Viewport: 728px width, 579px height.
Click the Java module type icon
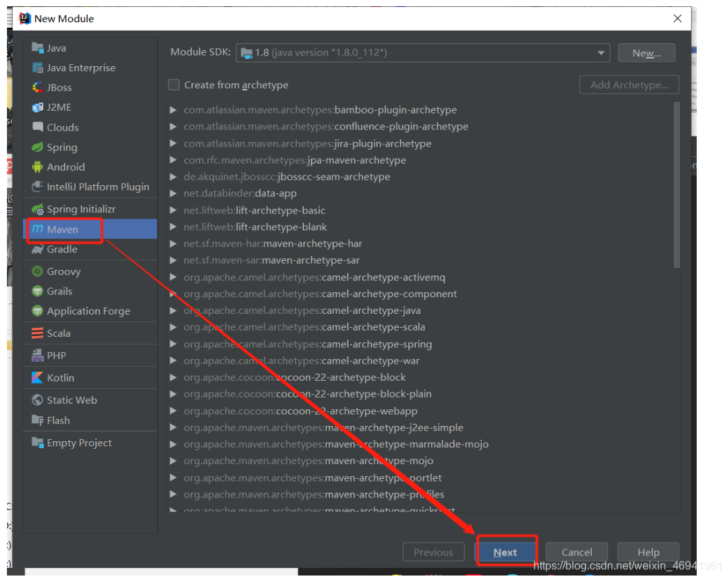[x=37, y=47]
